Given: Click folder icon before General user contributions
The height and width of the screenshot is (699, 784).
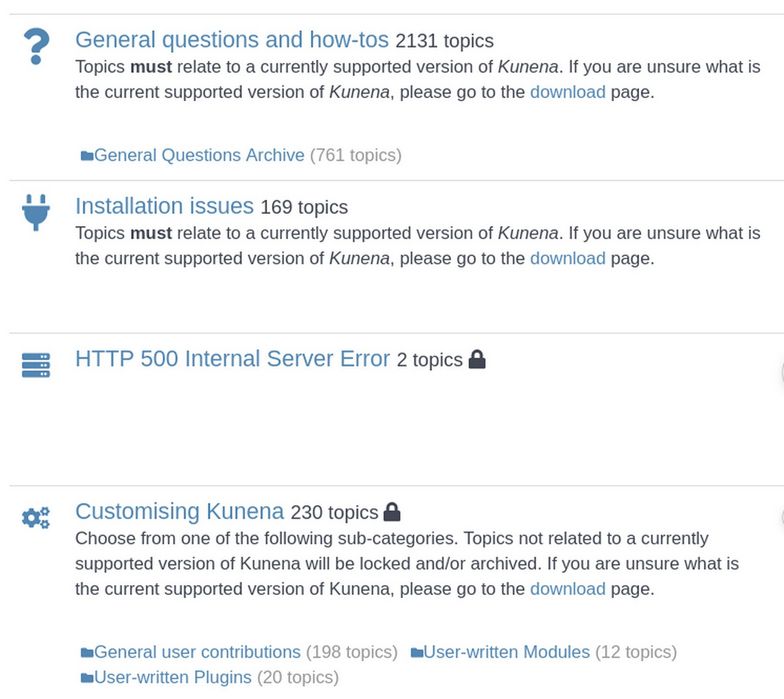Looking at the screenshot, I should click(87, 653).
